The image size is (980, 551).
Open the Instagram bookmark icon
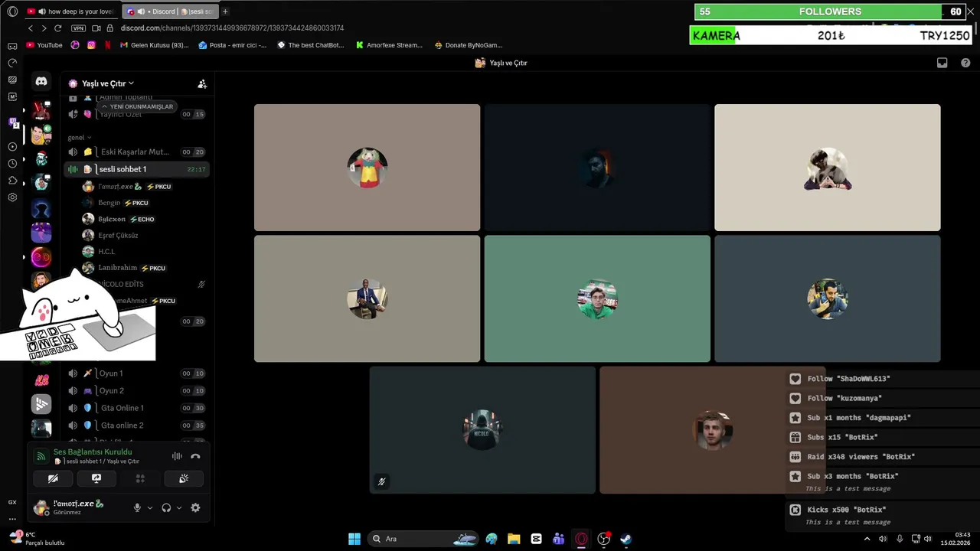pos(91,45)
